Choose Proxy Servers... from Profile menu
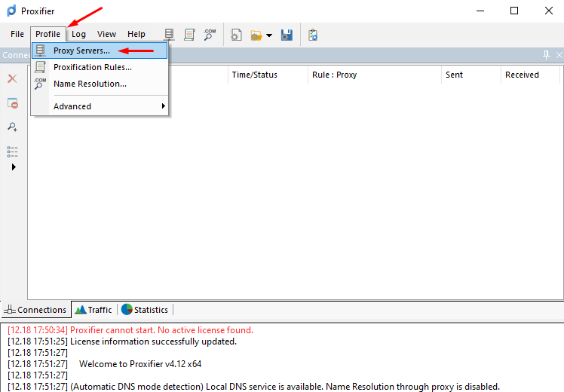This screenshot has height=392, width=564. click(x=100, y=51)
